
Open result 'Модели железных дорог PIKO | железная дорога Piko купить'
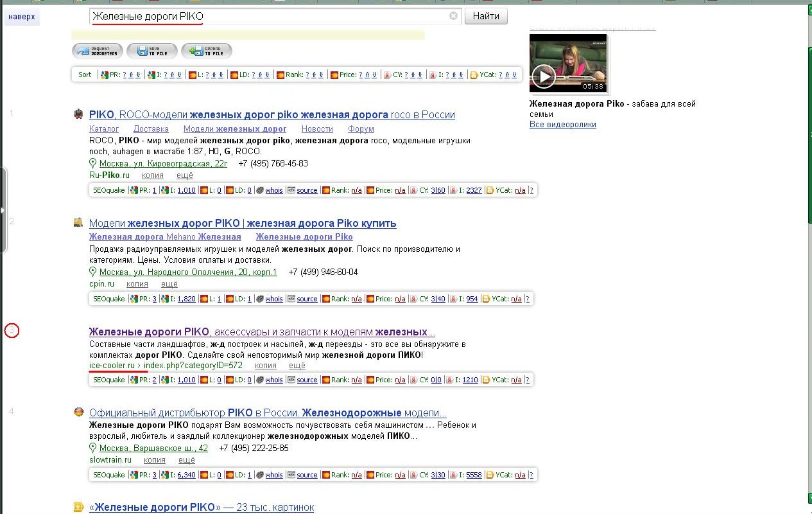coord(243,224)
